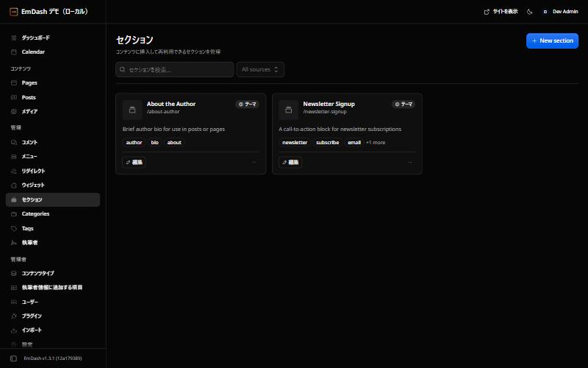Click the subscribe tag
The height and width of the screenshot is (368, 588).
pyautogui.click(x=327, y=143)
